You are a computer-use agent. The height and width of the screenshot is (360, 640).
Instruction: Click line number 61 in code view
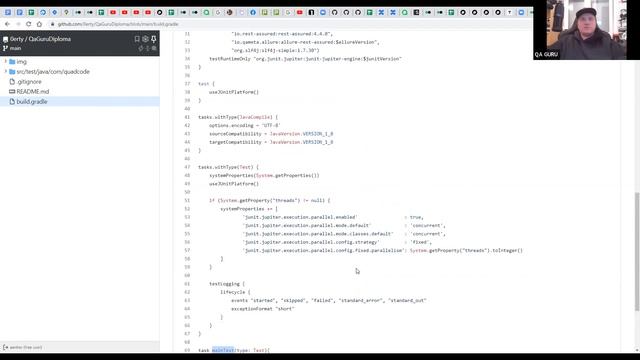(x=187, y=284)
